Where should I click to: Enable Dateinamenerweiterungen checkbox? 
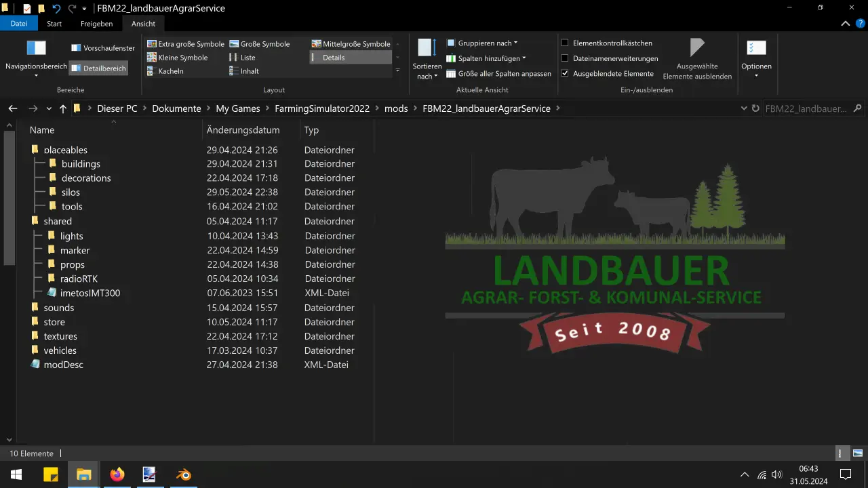click(x=565, y=58)
